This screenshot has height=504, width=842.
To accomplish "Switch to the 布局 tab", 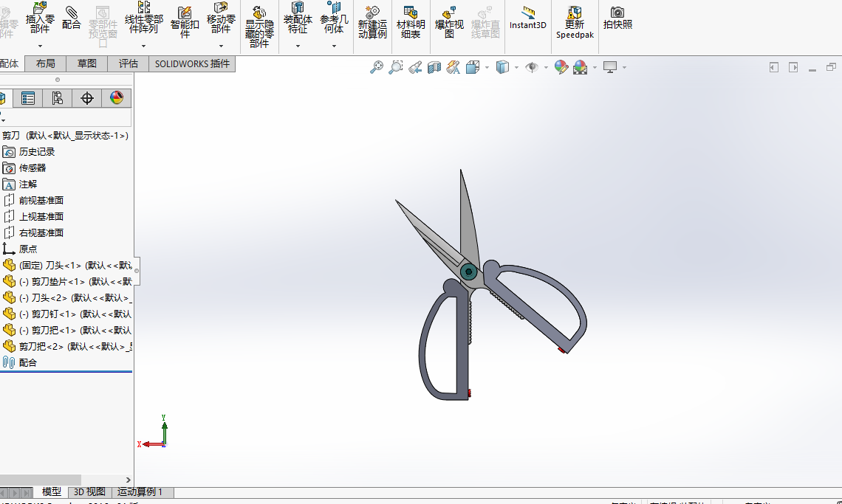I will (46, 64).
